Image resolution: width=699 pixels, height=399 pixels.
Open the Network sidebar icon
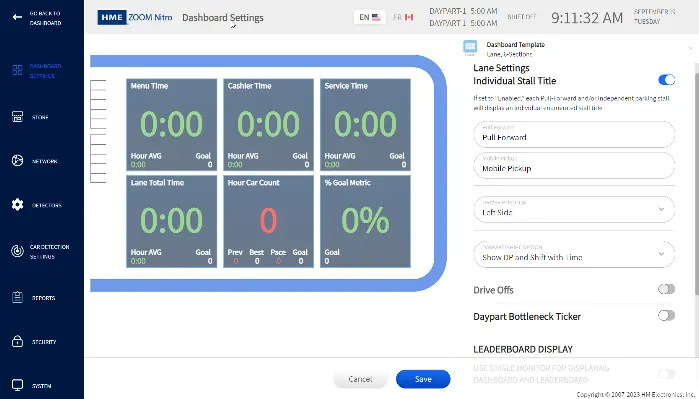(17, 160)
